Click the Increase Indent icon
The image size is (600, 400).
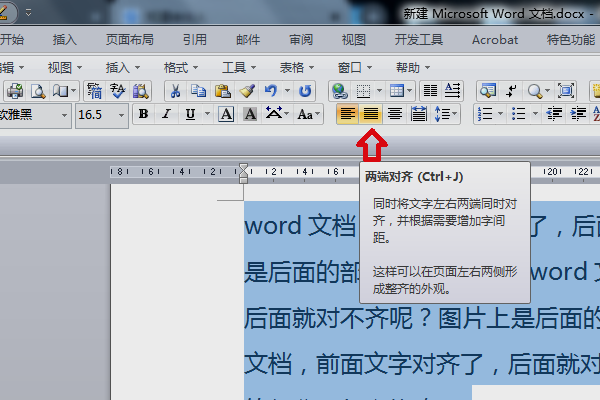point(578,114)
